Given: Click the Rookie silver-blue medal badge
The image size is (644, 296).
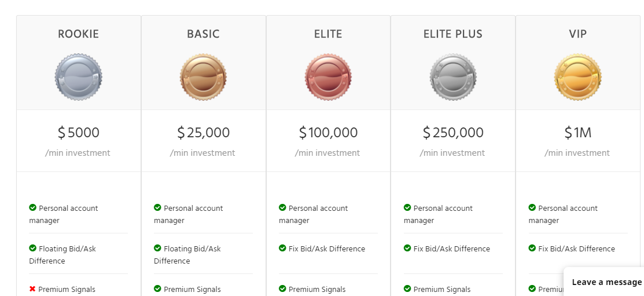Looking at the screenshot, I should click(x=79, y=77).
